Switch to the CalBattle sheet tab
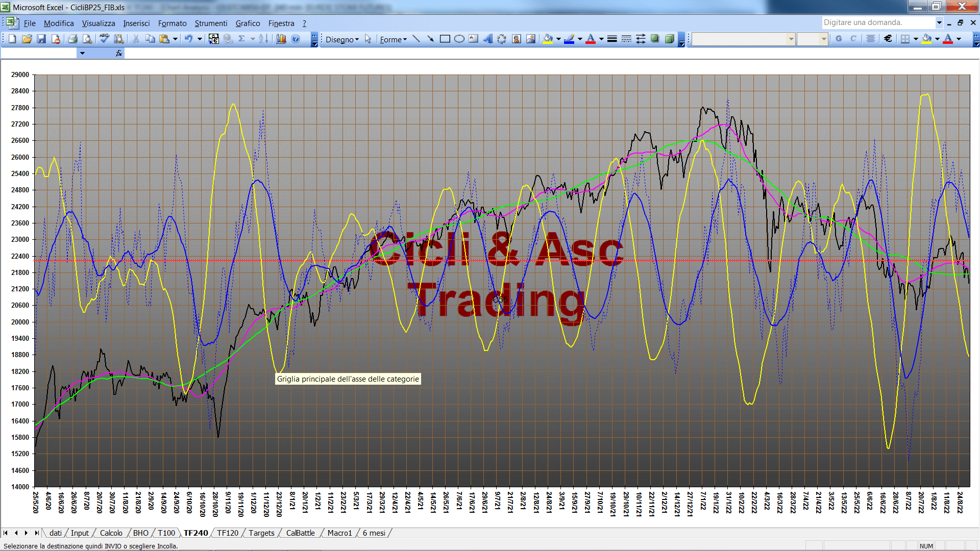 [x=300, y=533]
